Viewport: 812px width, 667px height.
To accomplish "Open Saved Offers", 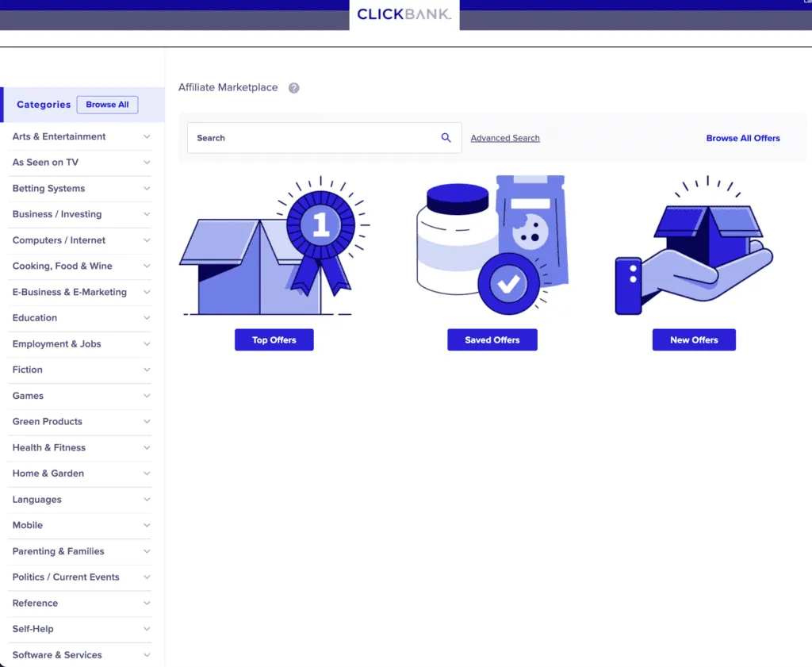I will tap(492, 339).
